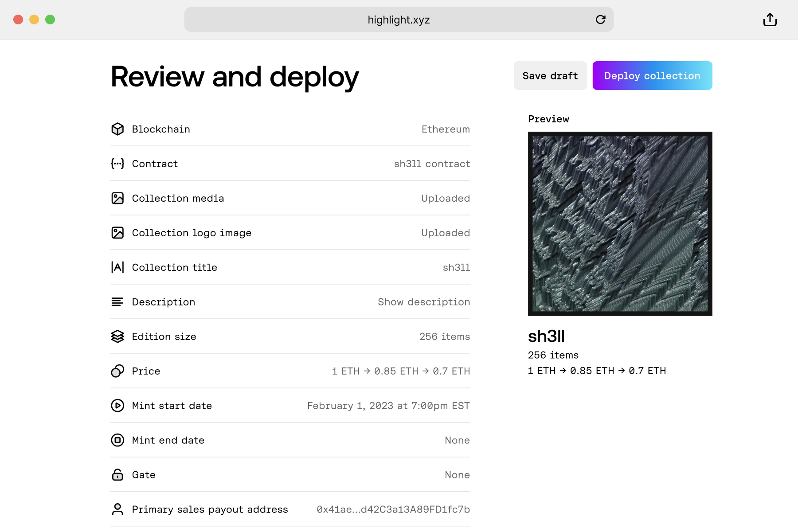The image size is (798, 532).
Task: Save the collection as draft
Action: 550,76
